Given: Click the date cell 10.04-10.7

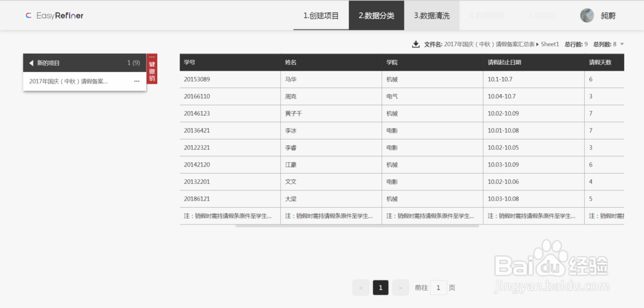Looking at the screenshot, I should (533, 96).
